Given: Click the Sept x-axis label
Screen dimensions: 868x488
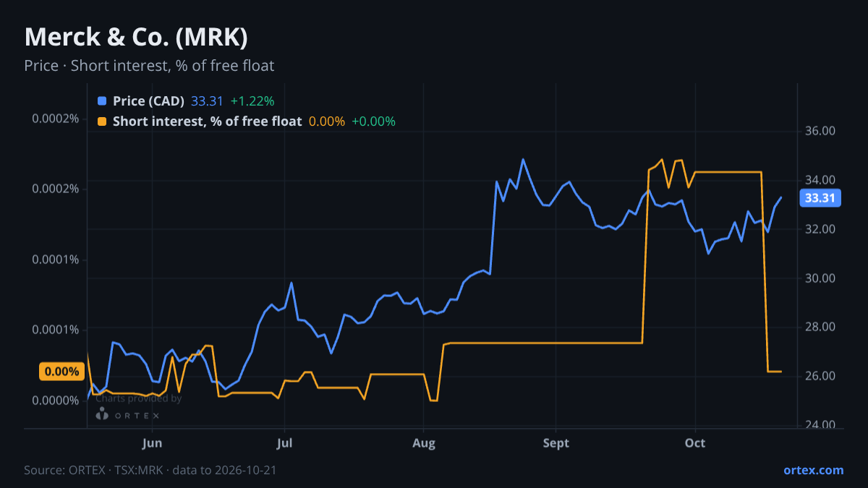Looking at the screenshot, I should [x=556, y=442].
